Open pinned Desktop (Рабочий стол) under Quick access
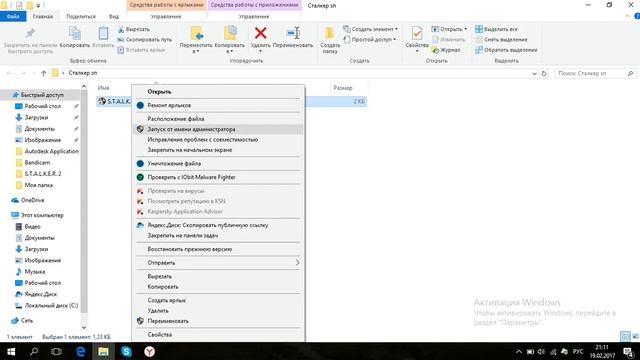 tap(42, 106)
